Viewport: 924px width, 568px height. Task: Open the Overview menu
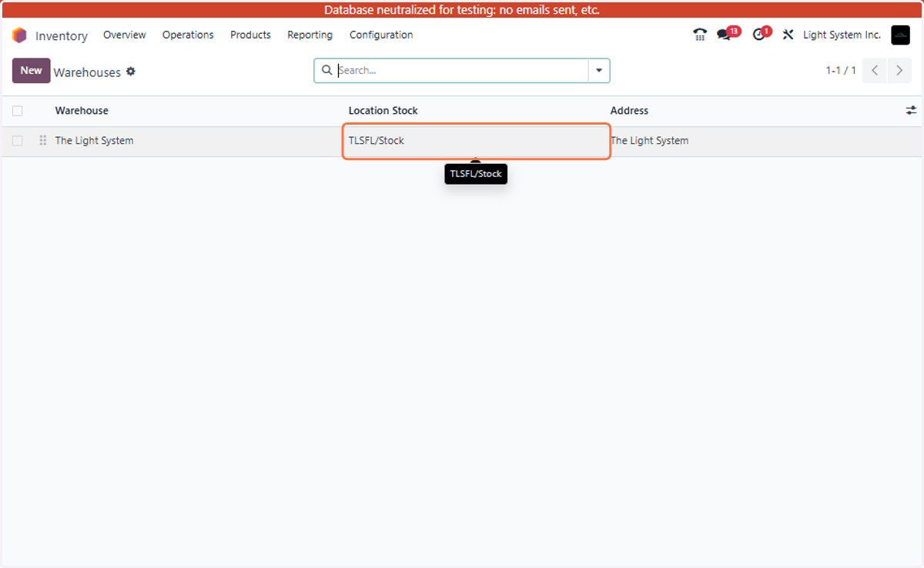(x=125, y=35)
